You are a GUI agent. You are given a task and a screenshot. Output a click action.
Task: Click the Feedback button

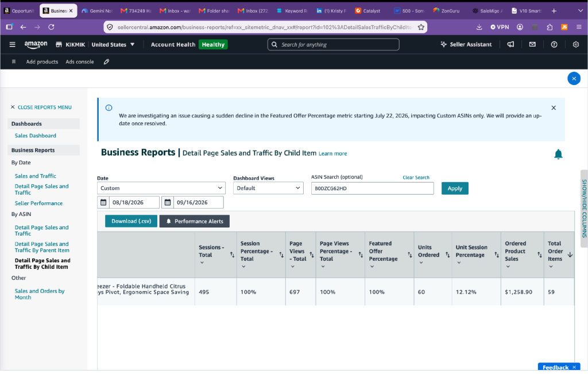click(559, 367)
